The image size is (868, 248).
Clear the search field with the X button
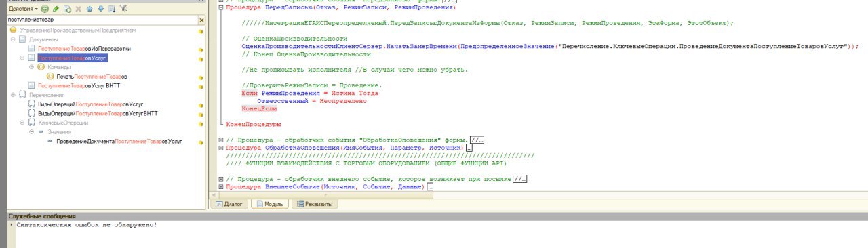click(201, 20)
